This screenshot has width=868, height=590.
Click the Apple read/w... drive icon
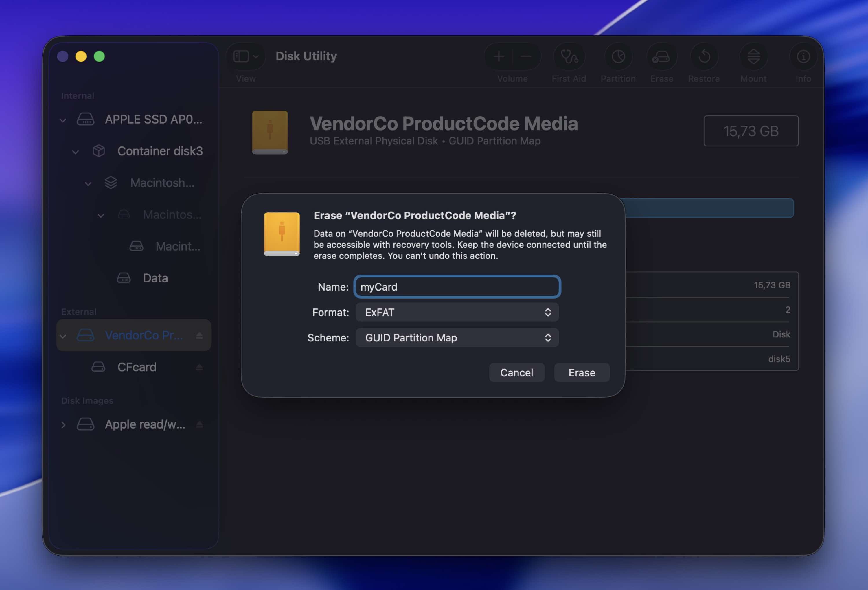pos(86,424)
